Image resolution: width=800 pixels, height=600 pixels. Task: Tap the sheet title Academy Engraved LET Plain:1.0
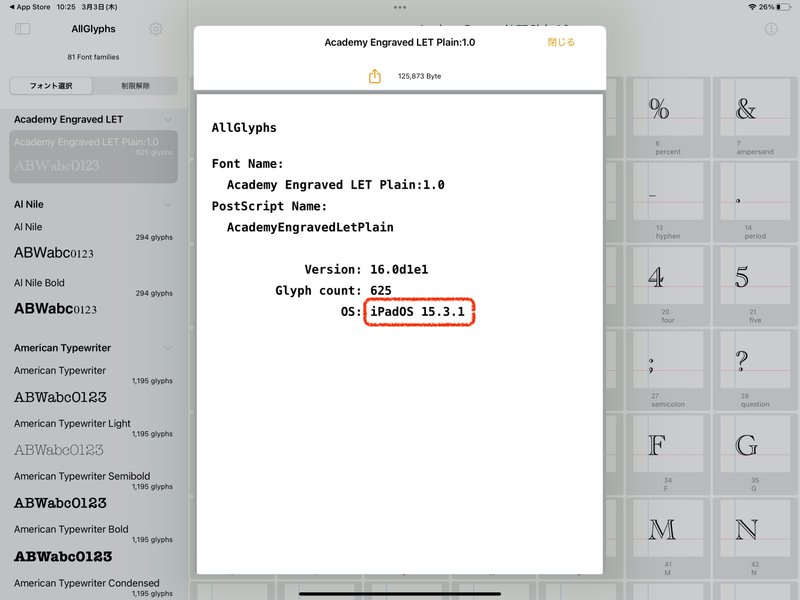click(x=399, y=42)
